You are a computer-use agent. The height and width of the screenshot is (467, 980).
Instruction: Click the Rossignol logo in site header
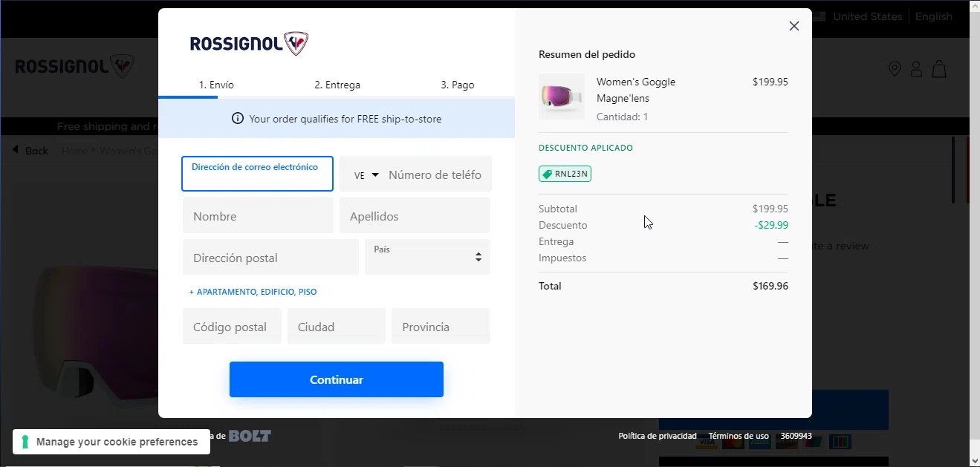coord(74,66)
